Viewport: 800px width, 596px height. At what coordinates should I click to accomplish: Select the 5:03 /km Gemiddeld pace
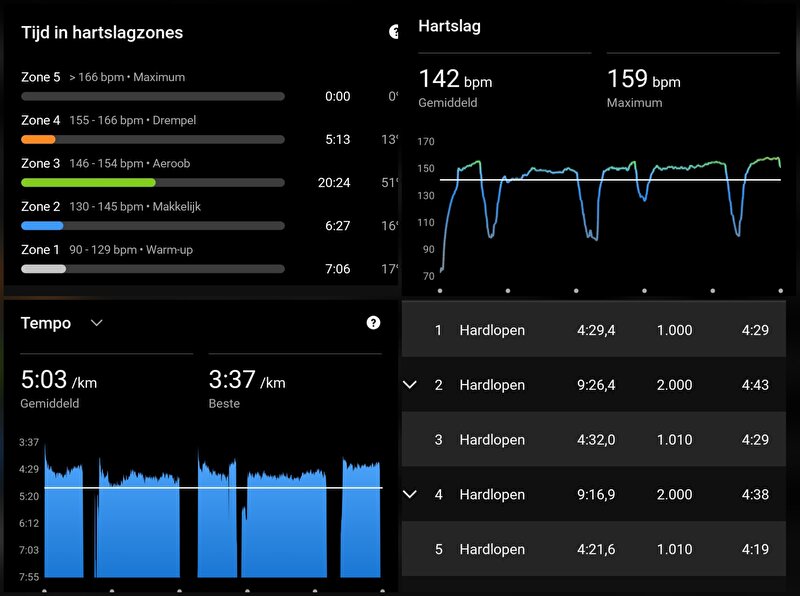[59, 381]
